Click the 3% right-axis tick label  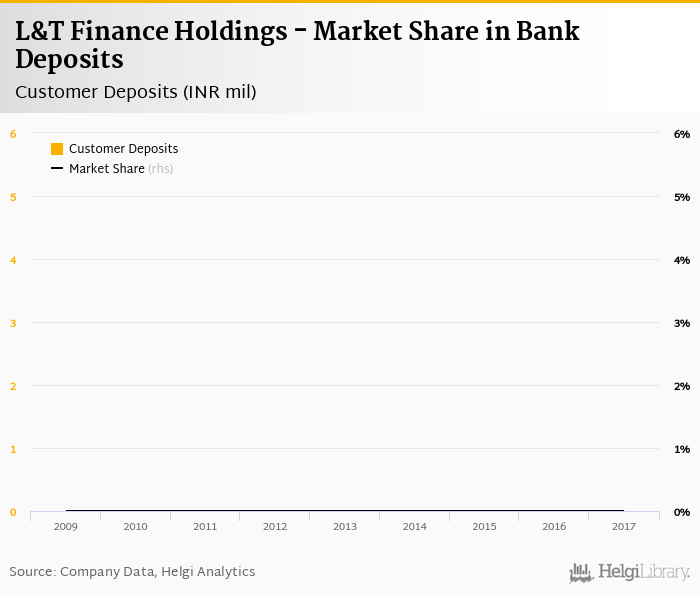[682, 323]
